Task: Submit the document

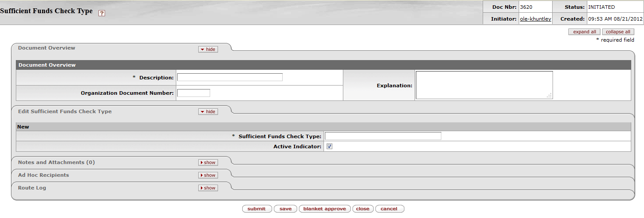Action: click(x=257, y=209)
